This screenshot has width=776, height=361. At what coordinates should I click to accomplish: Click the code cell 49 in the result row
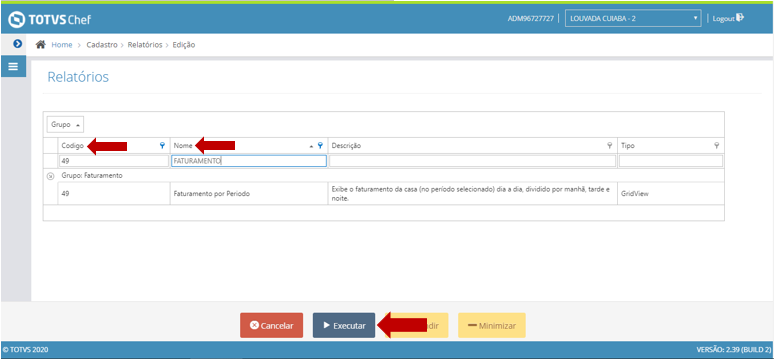[x=114, y=194]
